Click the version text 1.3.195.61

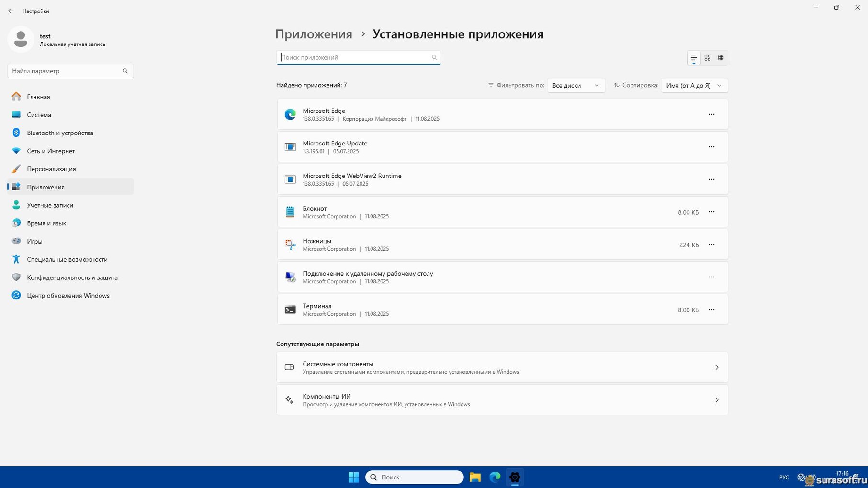pyautogui.click(x=314, y=151)
